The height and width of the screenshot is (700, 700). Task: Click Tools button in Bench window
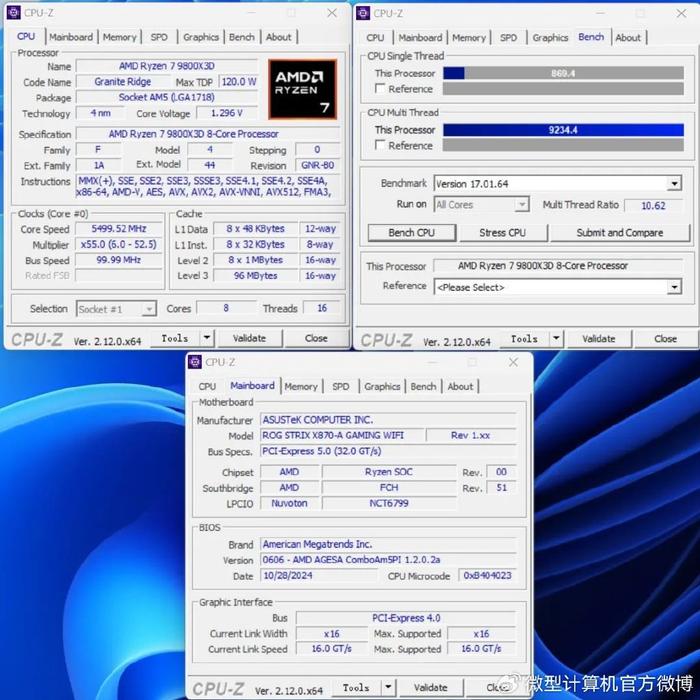point(525,338)
